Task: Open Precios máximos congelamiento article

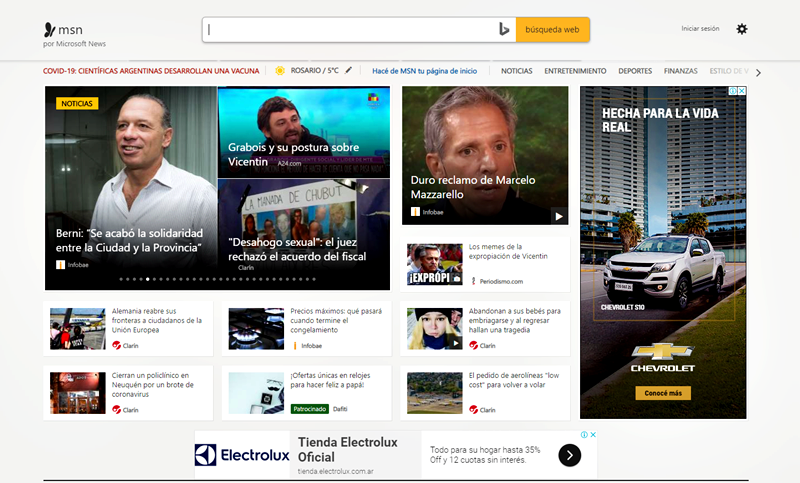Action: [336, 320]
